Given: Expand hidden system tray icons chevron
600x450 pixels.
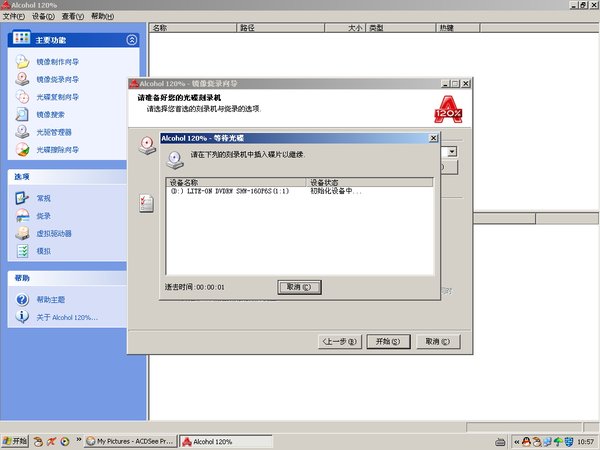Looking at the screenshot, I should tap(517, 442).
